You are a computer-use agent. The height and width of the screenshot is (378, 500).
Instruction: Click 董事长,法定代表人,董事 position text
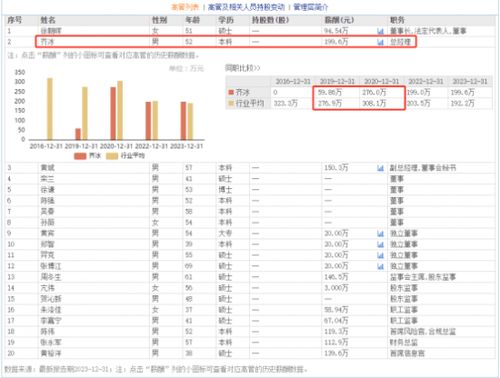tap(428, 31)
